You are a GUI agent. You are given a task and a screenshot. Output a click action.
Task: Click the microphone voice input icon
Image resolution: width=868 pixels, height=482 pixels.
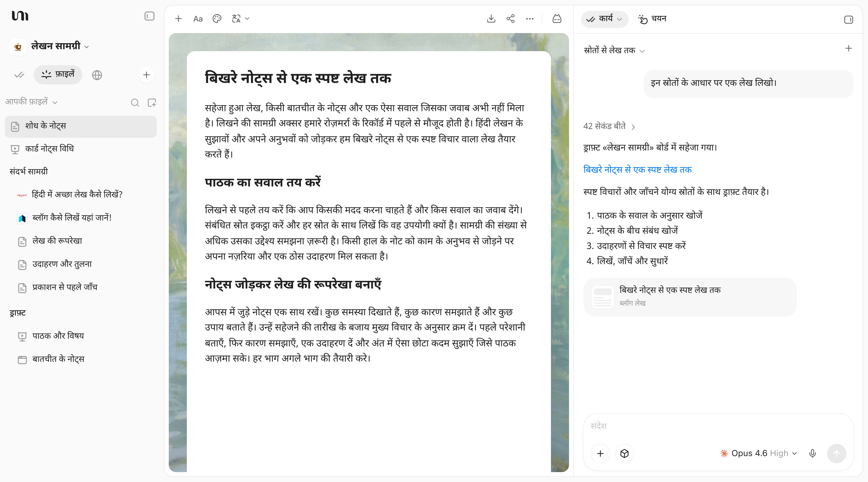[812, 453]
